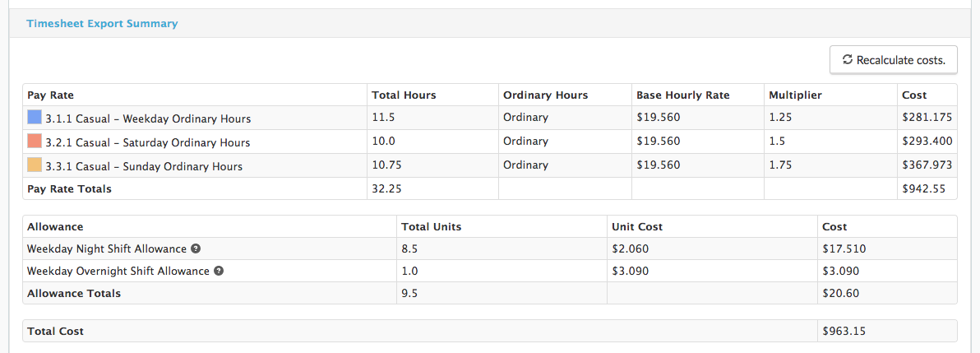980x353 pixels.
Task: Click the red swatch for Saturday Ordinary Hours
Action: point(35,142)
